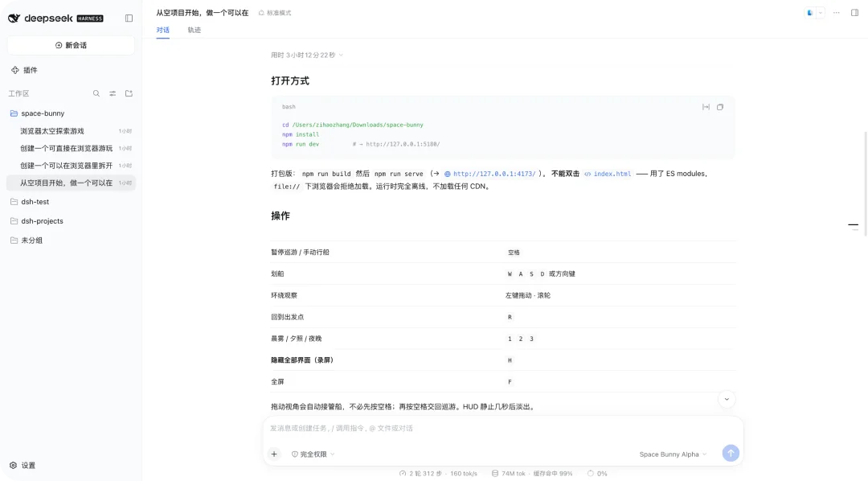Image resolution: width=868 pixels, height=481 pixels.
Task: Open the Space Bunny Alpha model dropdown
Action: (x=673, y=454)
